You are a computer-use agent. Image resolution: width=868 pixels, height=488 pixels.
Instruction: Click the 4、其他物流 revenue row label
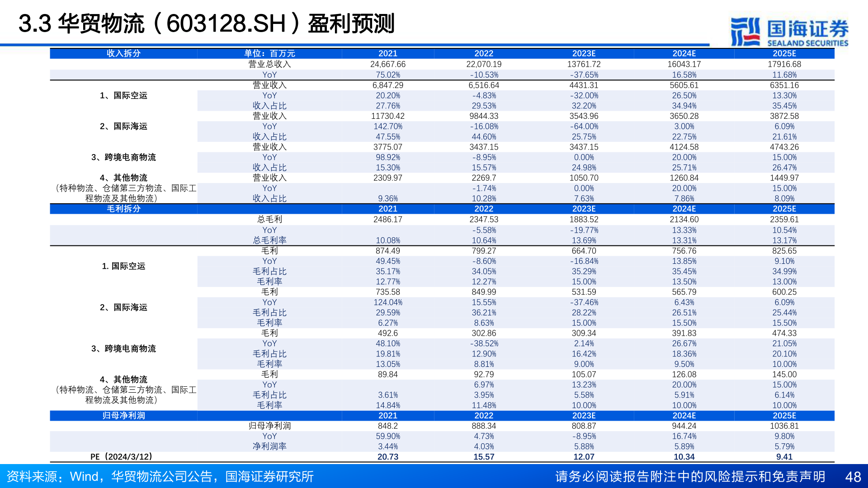tap(123, 178)
